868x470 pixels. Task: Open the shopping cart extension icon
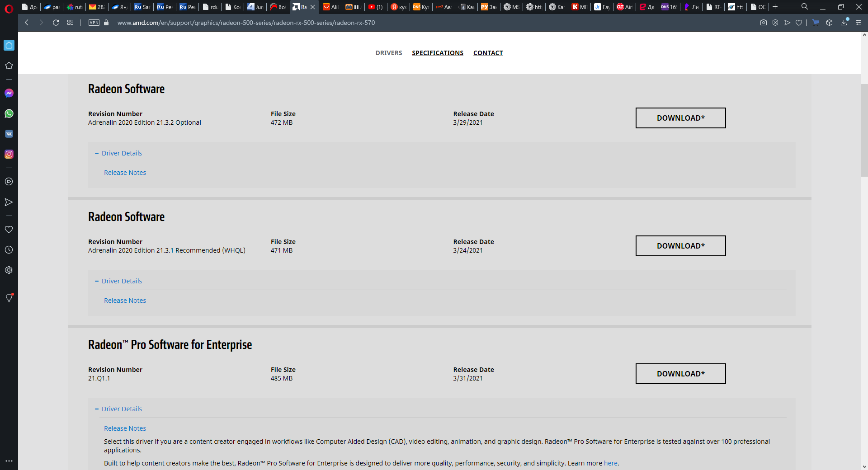point(816,23)
